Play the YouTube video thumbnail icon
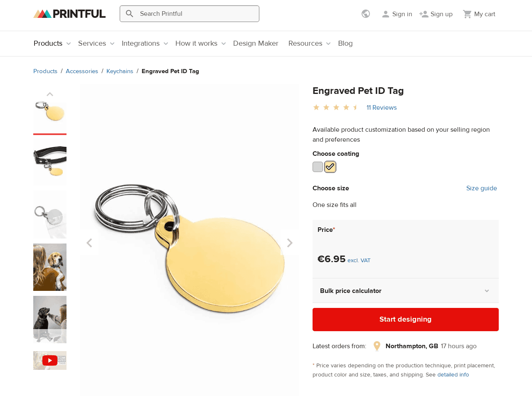 (x=49, y=360)
